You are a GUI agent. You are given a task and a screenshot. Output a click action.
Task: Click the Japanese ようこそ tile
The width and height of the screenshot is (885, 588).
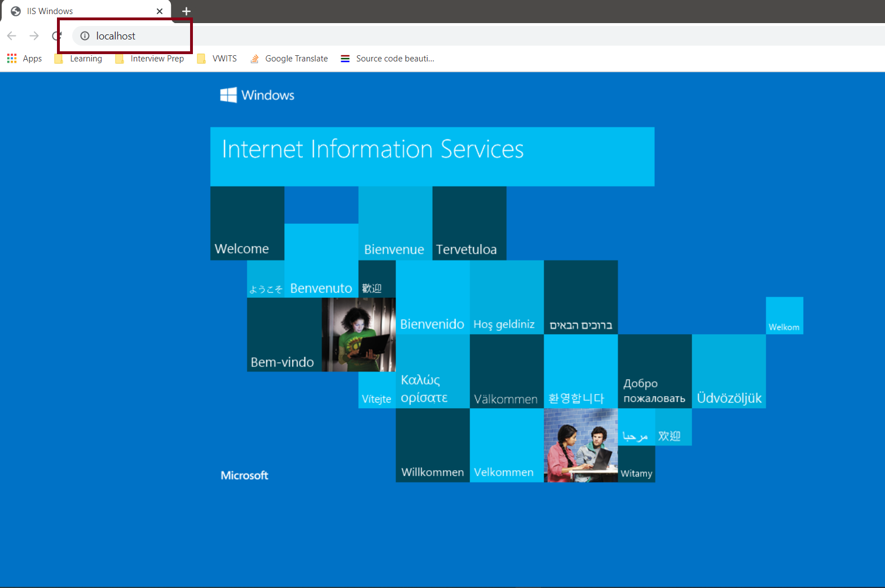point(266,279)
